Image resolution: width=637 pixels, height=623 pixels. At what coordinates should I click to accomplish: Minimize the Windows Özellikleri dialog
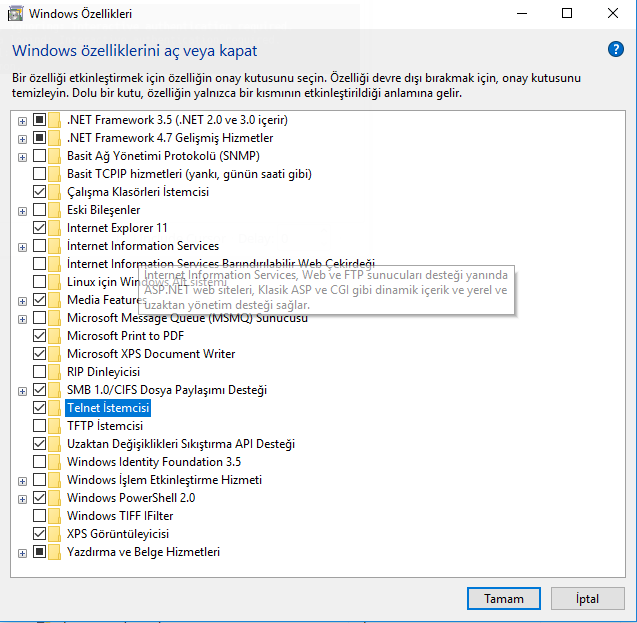click(522, 13)
